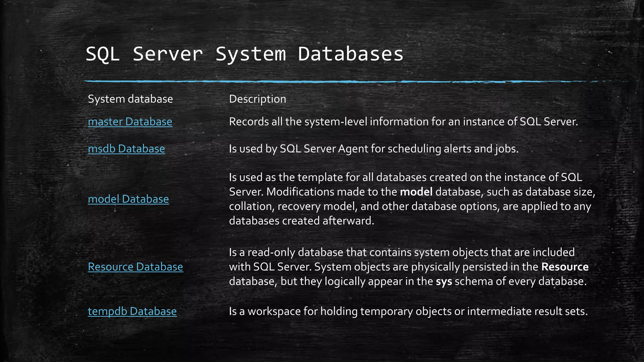
Task: Click 'Is used as the template' line
Action: point(286,177)
